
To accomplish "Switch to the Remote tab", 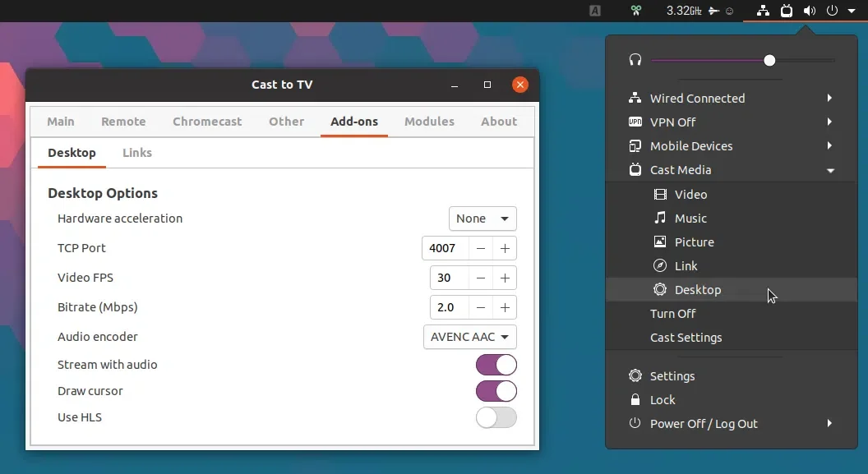I will click(x=123, y=121).
